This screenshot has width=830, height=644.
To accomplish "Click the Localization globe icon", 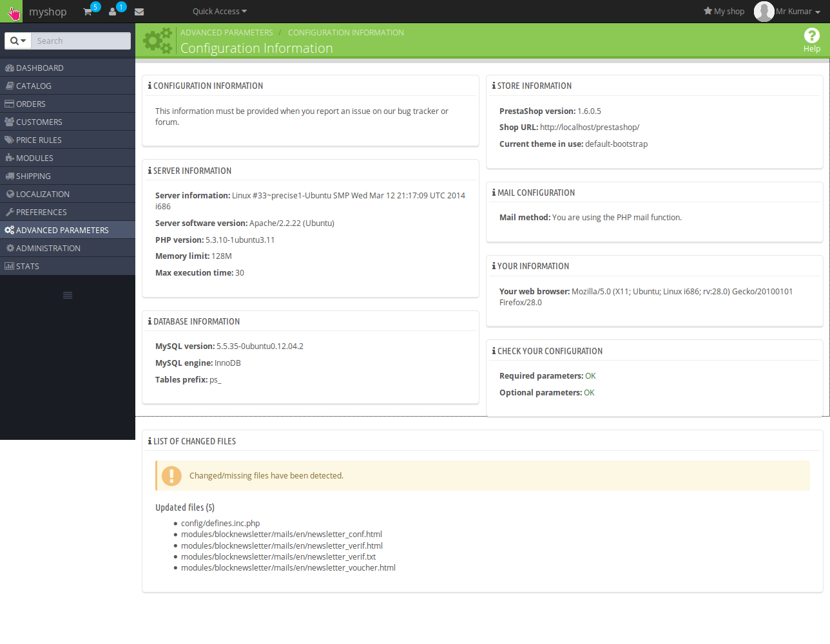I will [x=10, y=194].
